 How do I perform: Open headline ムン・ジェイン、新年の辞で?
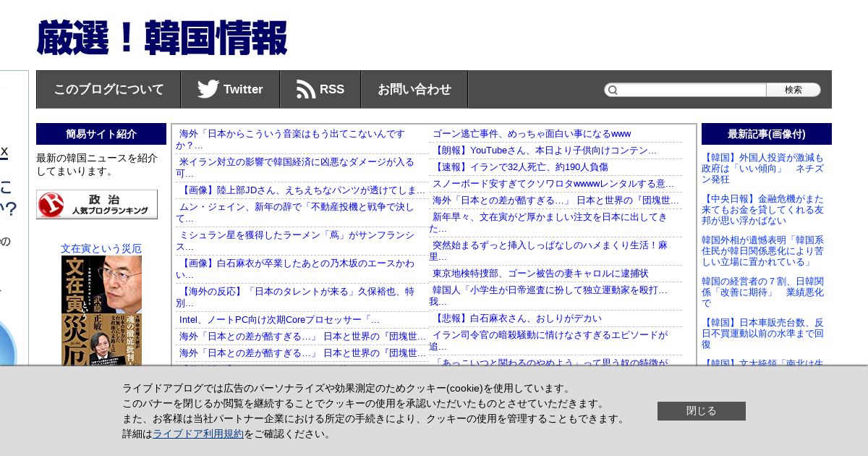pos(296,213)
